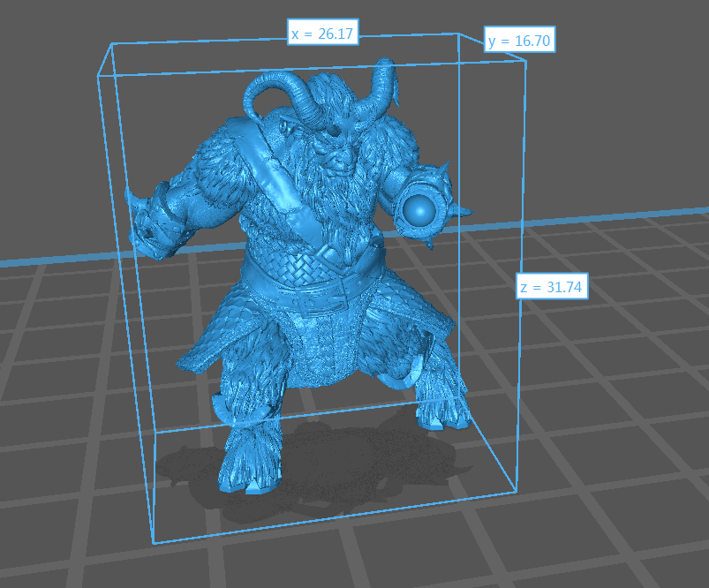709x588 pixels.
Task: Click the bounding box's lowest front corner
Action: (x=154, y=541)
